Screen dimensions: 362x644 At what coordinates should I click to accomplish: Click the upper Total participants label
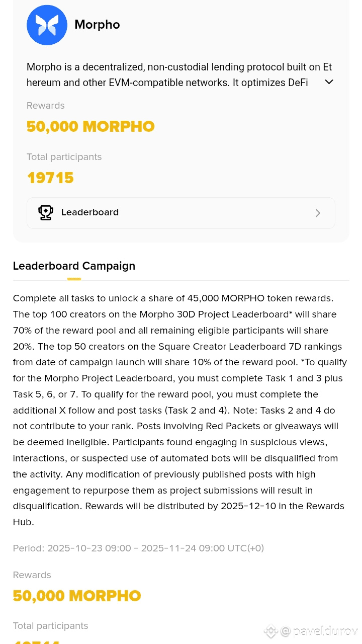(x=64, y=157)
